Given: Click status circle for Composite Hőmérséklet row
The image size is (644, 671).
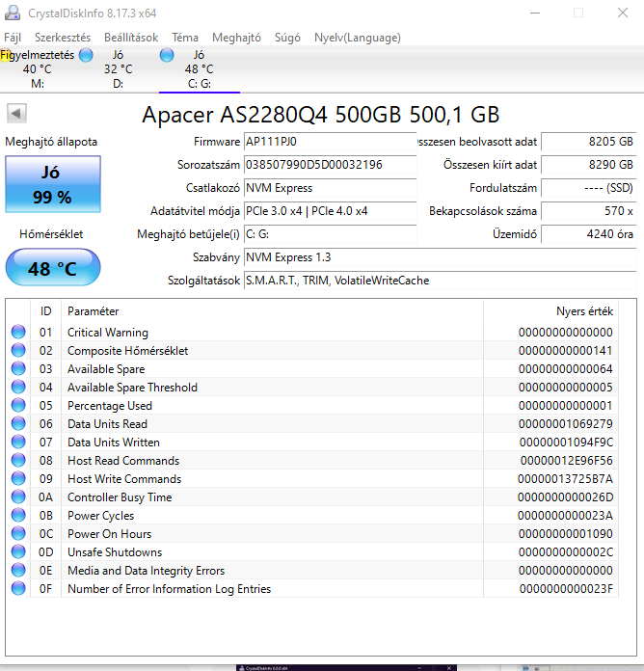Looking at the screenshot, I should [x=18, y=350].
